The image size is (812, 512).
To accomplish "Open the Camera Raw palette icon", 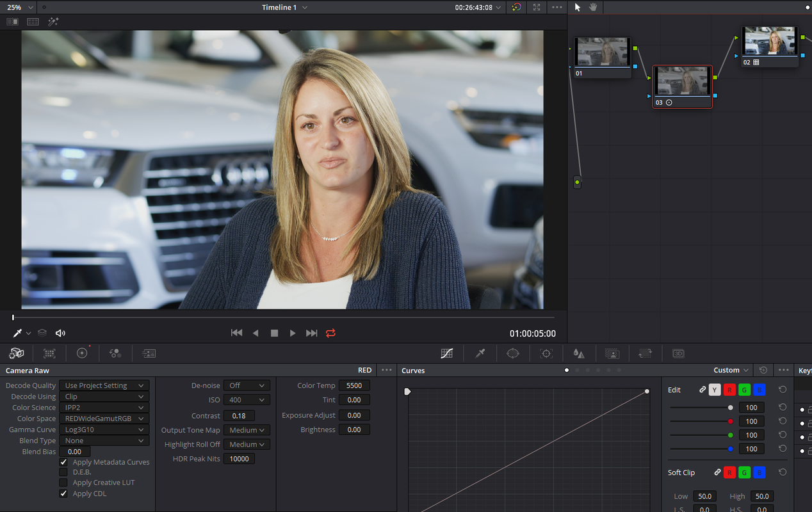I will click(x=17, y=353).
